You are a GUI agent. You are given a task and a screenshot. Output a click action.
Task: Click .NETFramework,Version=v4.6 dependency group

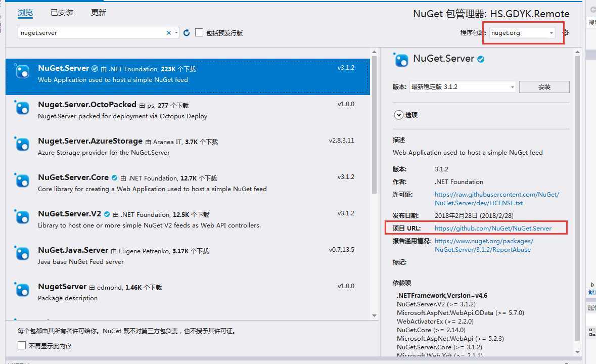[x=442, y=295]
